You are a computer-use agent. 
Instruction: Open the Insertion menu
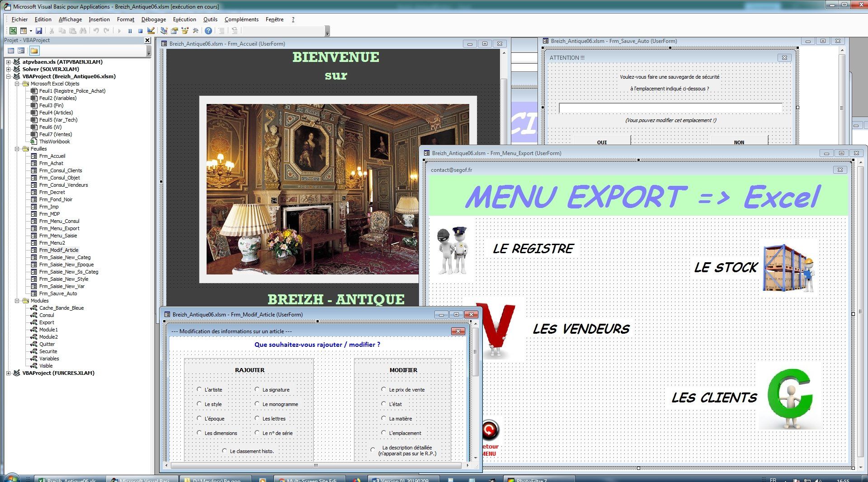tap(99, 19)
